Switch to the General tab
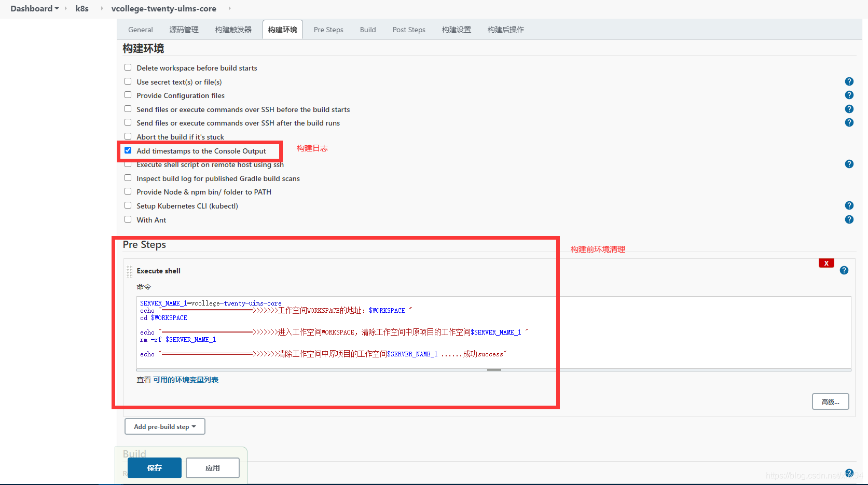This screenshot has width=868, height=485. [x=141, y=30]
